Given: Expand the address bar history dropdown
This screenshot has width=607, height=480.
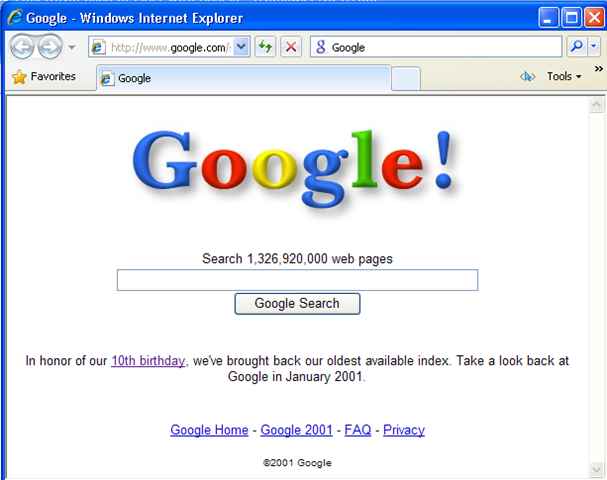Looking at the screenshot, I should 241,47.
